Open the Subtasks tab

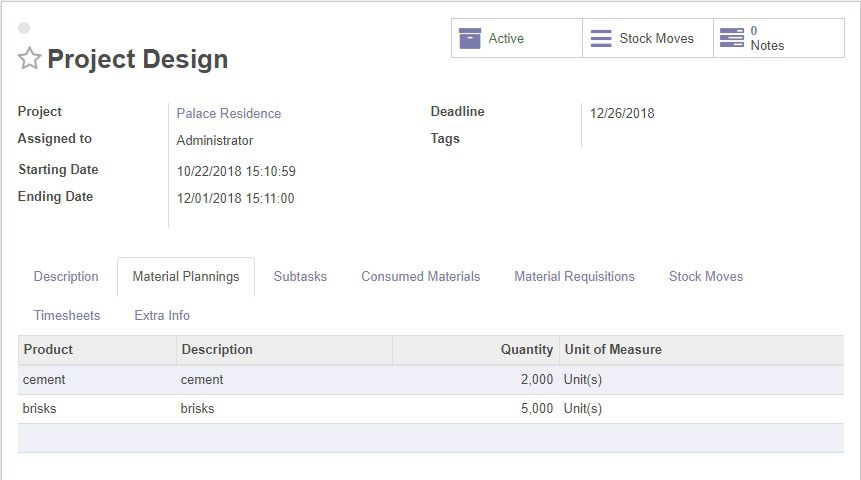tap(300, 276)
